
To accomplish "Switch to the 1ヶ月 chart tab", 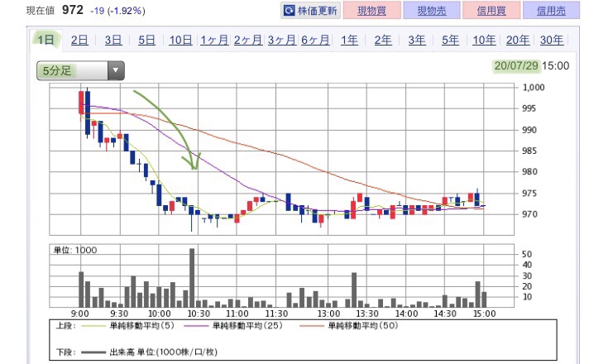I will pyautogui.click(x=214, y=40).
